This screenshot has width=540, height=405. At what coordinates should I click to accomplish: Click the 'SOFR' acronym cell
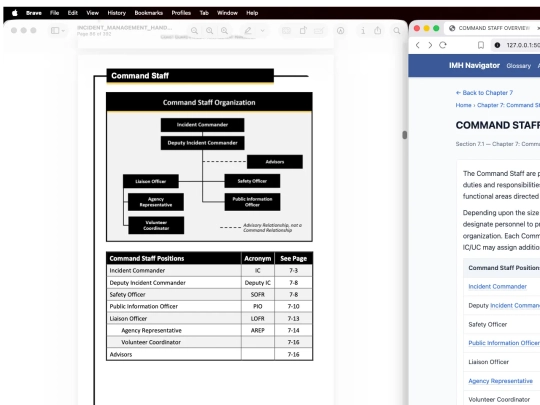[x=258, y=294]
